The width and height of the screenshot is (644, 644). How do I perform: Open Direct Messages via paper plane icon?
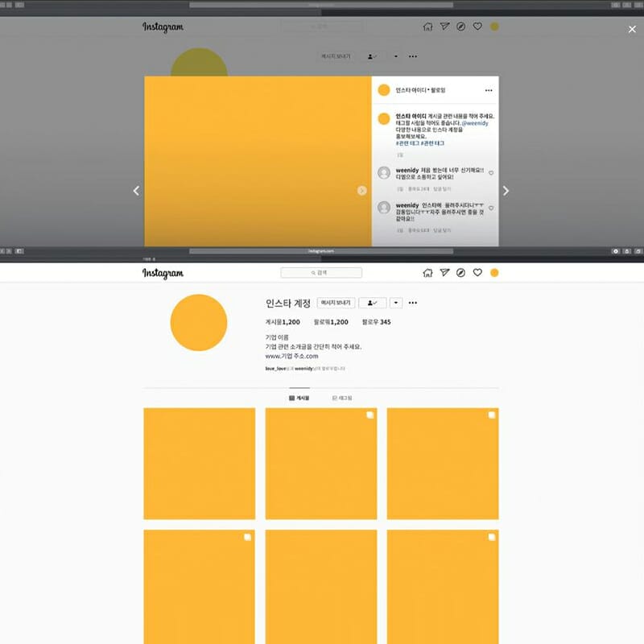coord(444,272)
